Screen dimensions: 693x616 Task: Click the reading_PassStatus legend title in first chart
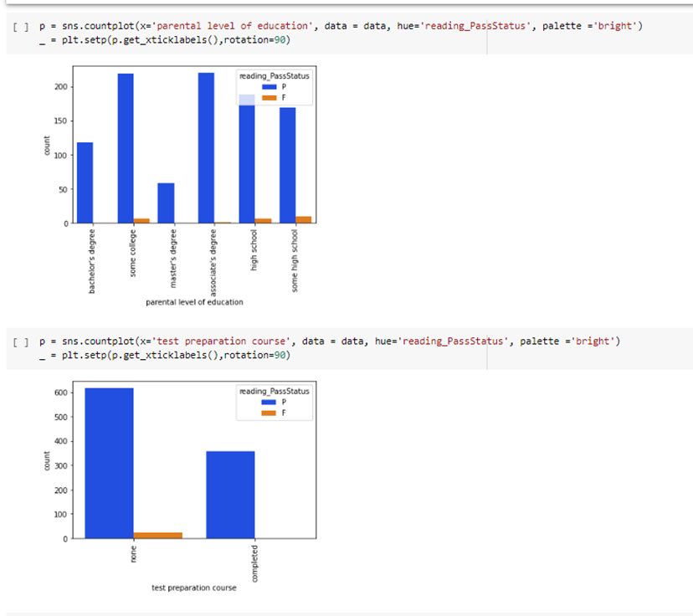point(275,76)
